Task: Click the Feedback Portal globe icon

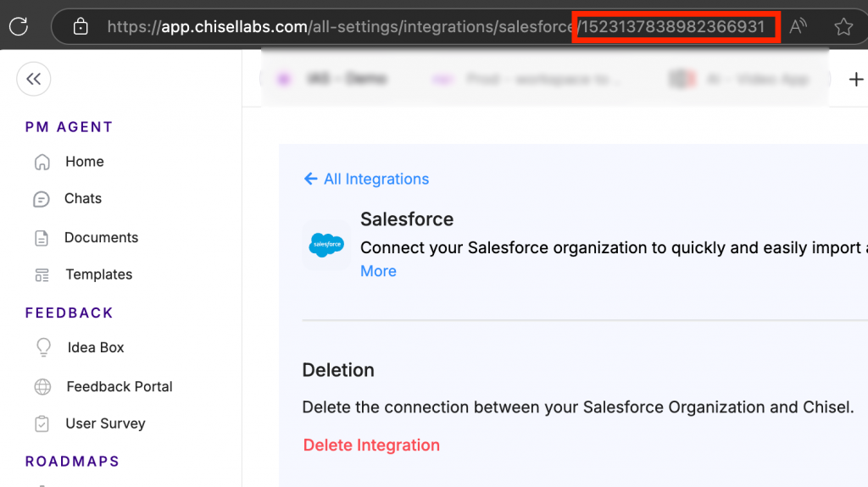Action: (42, 387)
